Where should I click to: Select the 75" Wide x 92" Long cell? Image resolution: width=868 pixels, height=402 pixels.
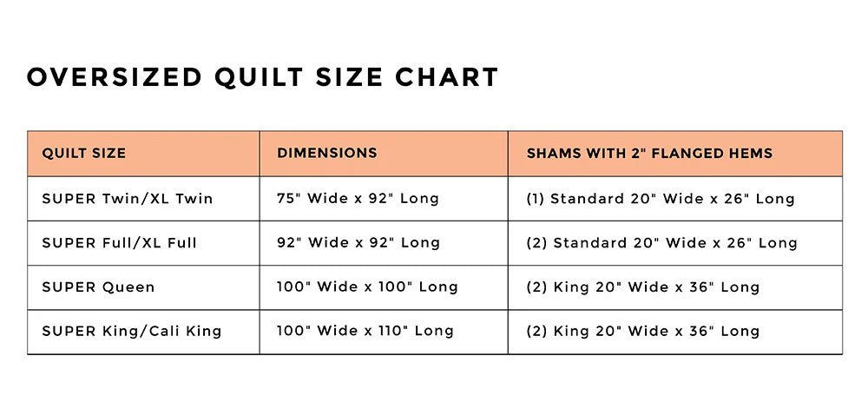(358, 199)
